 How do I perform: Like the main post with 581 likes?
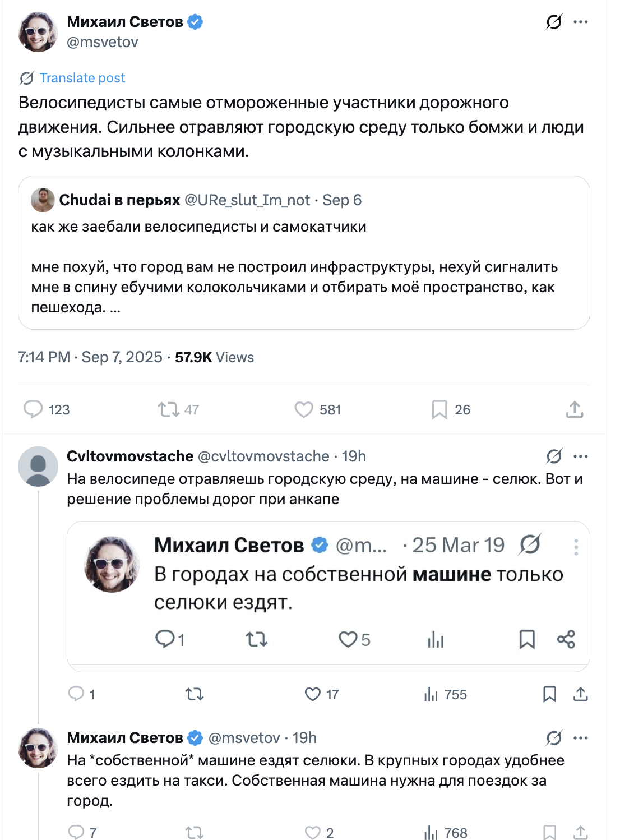pos(304,410)
